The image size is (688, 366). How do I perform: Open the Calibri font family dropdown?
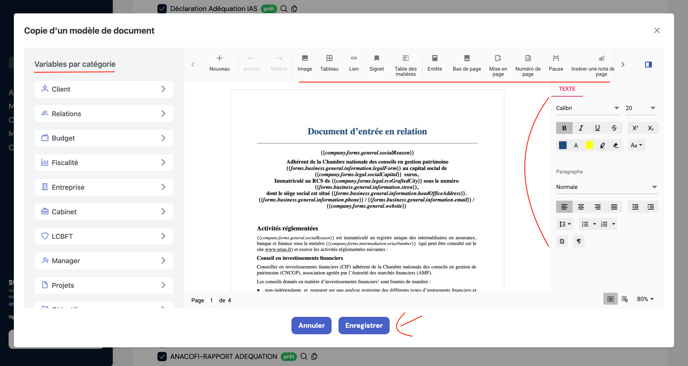[588, 108]
